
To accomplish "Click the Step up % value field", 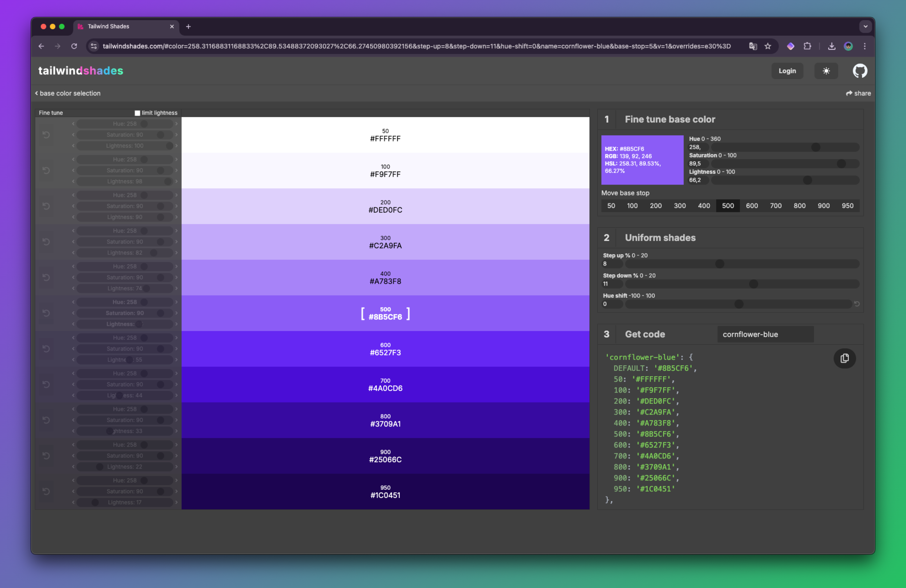I will 612,264.
